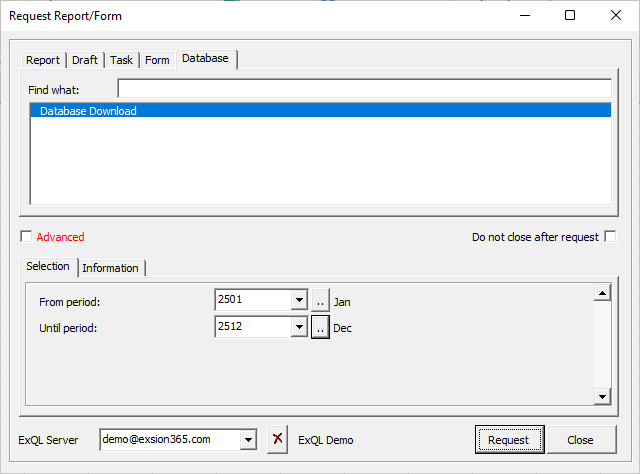Expand the Until period dropdown
640x474 pixels.
point(299,327)
